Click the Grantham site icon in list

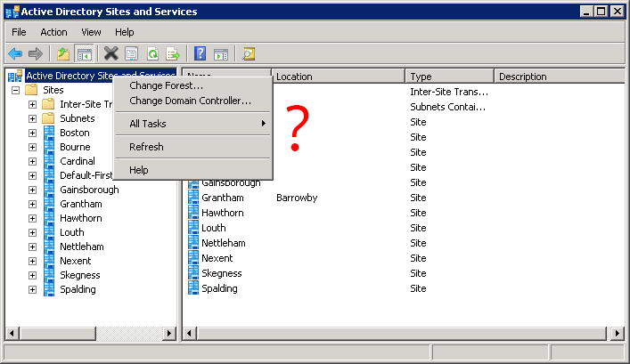click(x=193, y=198)
